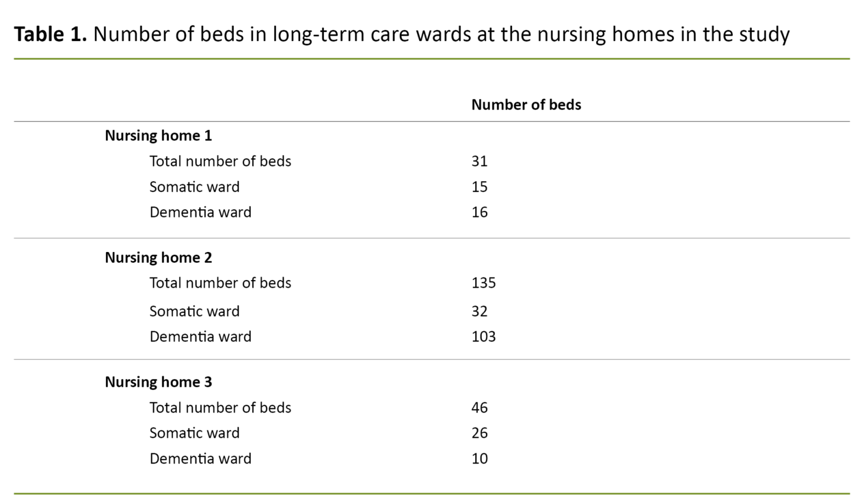
Task: Click Nursing home 2 somatic ward value 32
Action: 480,311
